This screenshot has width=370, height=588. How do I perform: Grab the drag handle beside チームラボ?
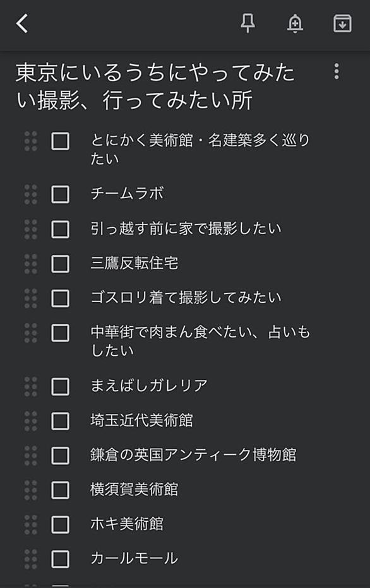tap(31, 194)
